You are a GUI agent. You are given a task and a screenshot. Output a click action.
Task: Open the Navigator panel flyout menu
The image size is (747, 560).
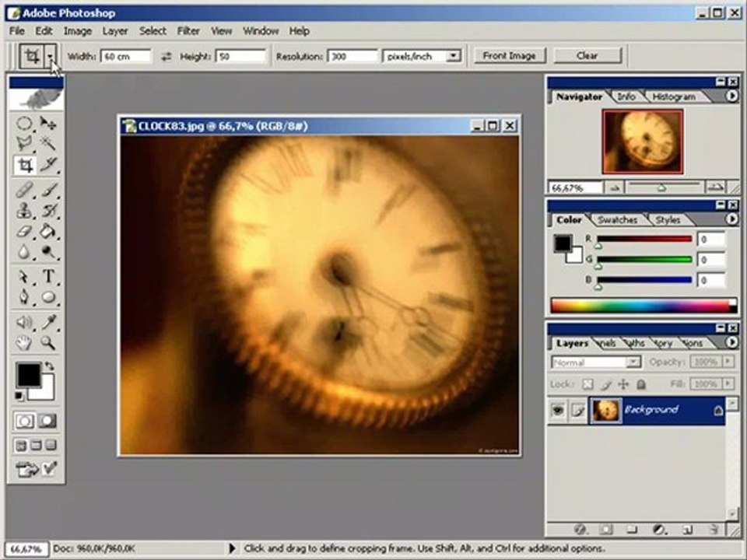[731, 96]
